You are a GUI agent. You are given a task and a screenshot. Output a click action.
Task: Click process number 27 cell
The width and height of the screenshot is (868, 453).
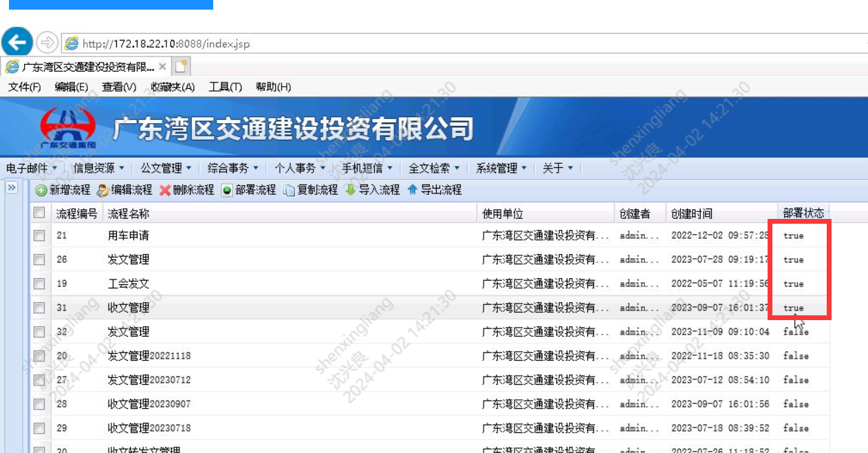tap(62, 380)
